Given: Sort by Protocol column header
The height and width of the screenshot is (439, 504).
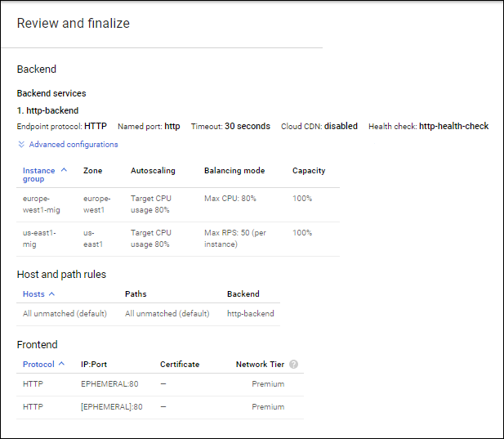Looking at the screenshot, I should [38, 364].
